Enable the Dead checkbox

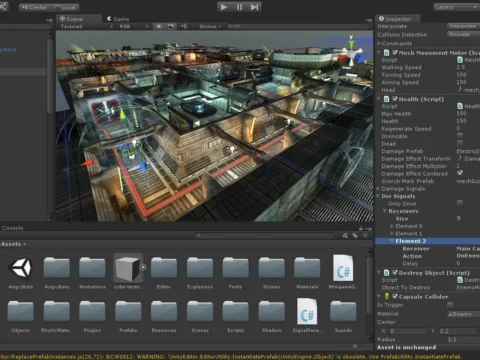tap(460, 143)
